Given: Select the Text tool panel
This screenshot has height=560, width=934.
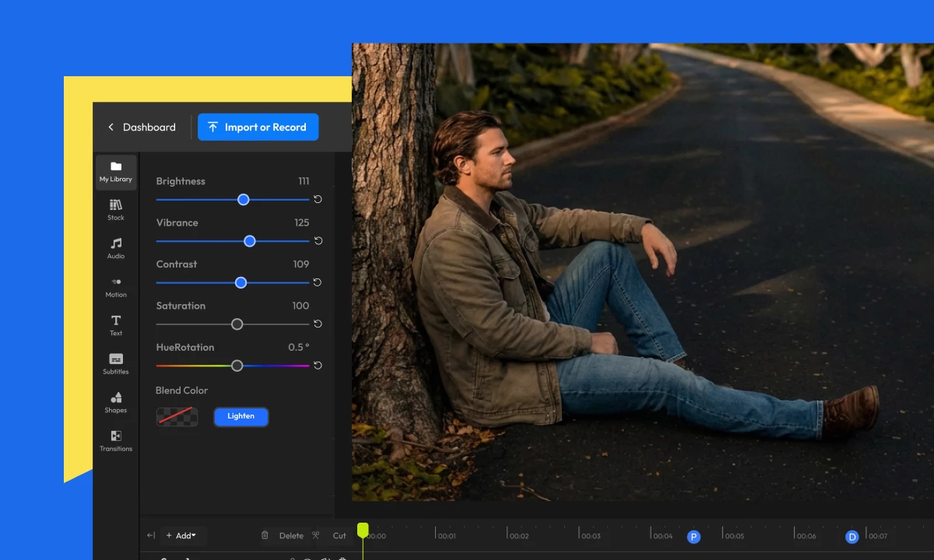Looking at the screenshot, I should 115,324.
